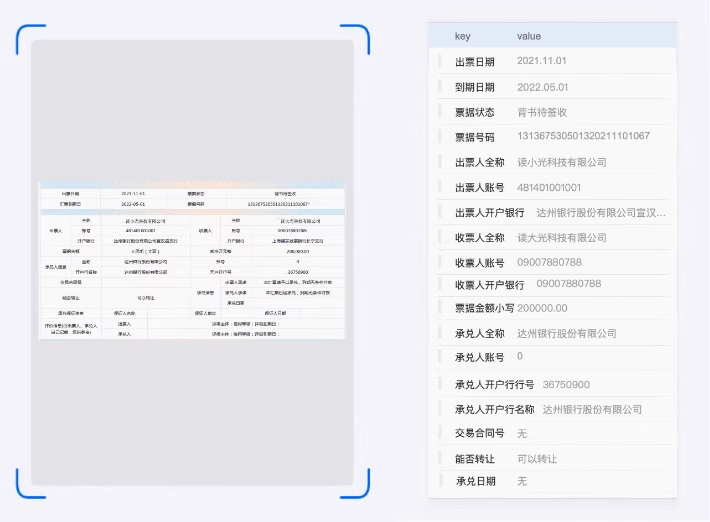Click the 承兑人开户行行号 key label
Image resolution: width=710 pixels, height=522 pixels.
click(494, 384)
